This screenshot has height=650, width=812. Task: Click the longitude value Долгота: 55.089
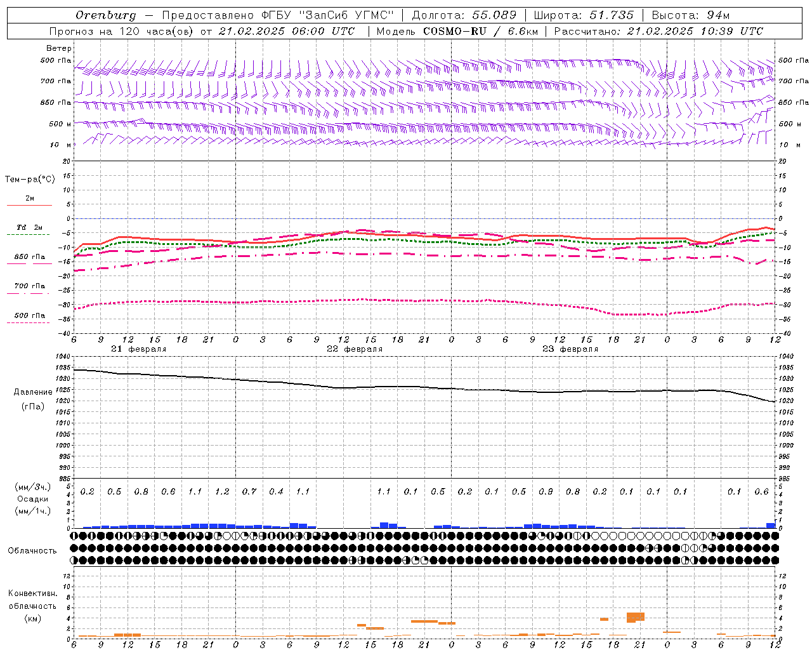point(464,15)
